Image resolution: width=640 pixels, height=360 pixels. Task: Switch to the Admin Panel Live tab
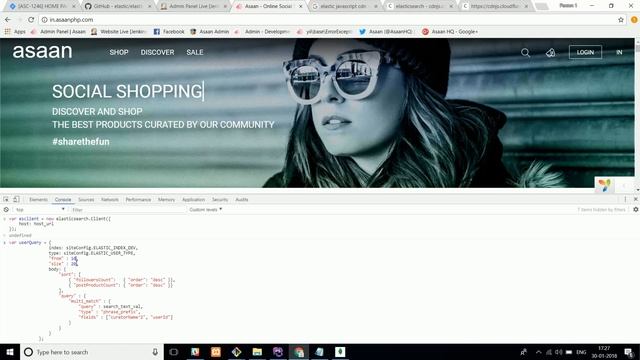point(193,6)
